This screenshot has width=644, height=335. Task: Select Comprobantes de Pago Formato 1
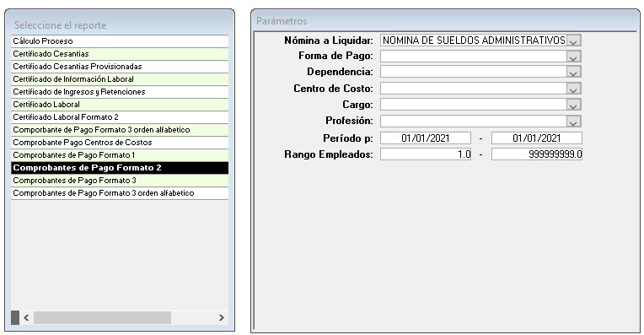pos(120,155)
